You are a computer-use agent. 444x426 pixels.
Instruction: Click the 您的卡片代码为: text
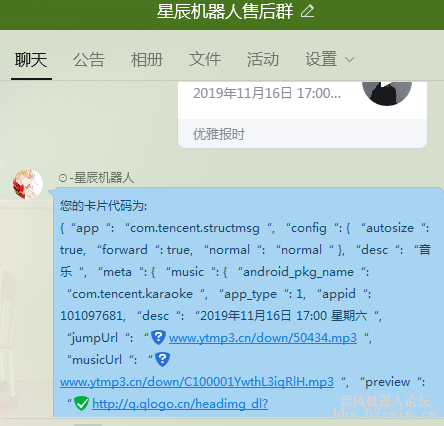103,206
